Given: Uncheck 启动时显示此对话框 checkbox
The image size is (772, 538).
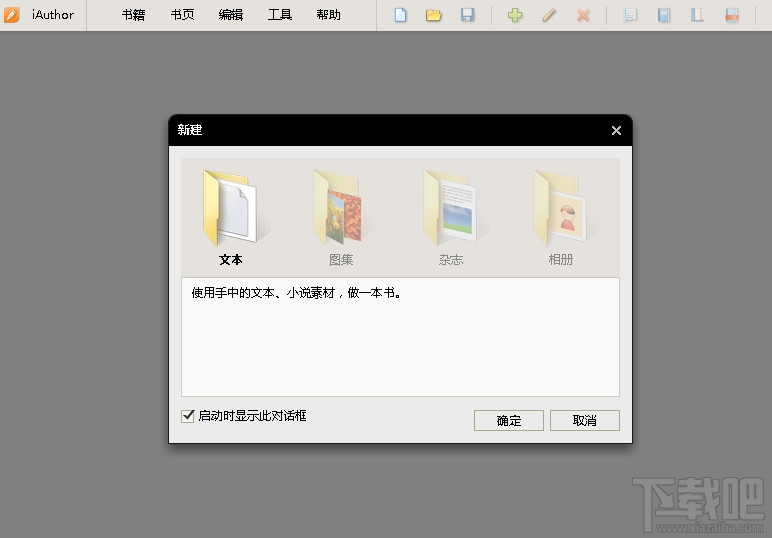Looking at the screenshot, I should (x=188, y=416).
